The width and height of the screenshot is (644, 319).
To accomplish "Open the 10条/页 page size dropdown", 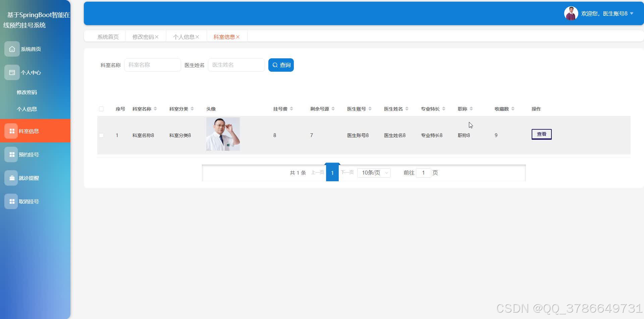I will pyautogui.click(x=374, y=173).
